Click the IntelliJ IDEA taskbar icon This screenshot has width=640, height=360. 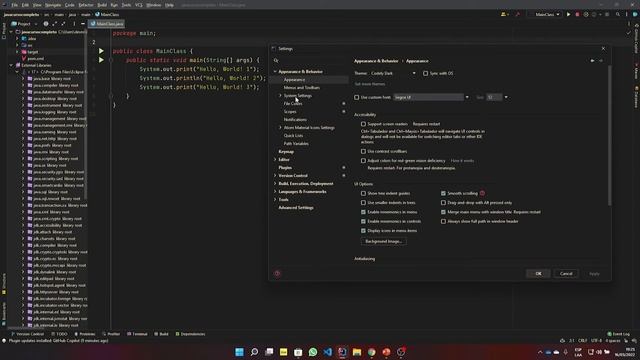342,352
